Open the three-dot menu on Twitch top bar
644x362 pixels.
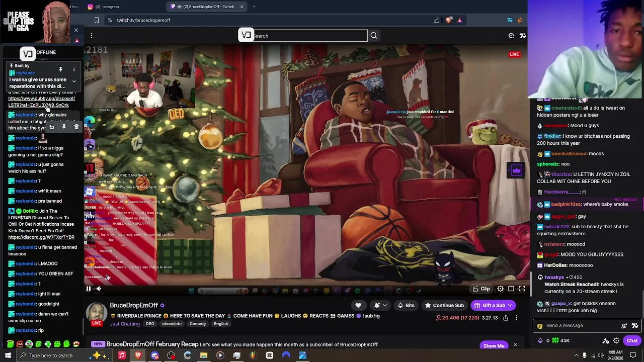92,36
